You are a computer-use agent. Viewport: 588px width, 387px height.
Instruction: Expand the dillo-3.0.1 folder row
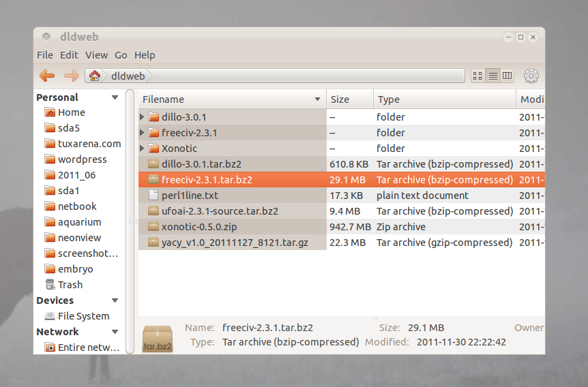[142, 117]
